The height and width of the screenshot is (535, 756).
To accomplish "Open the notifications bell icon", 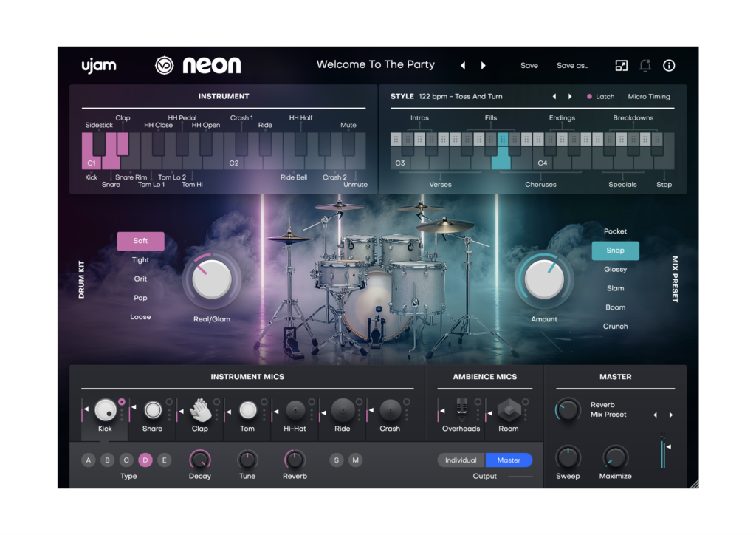I will pyautogui.click(x=645, y=65).
